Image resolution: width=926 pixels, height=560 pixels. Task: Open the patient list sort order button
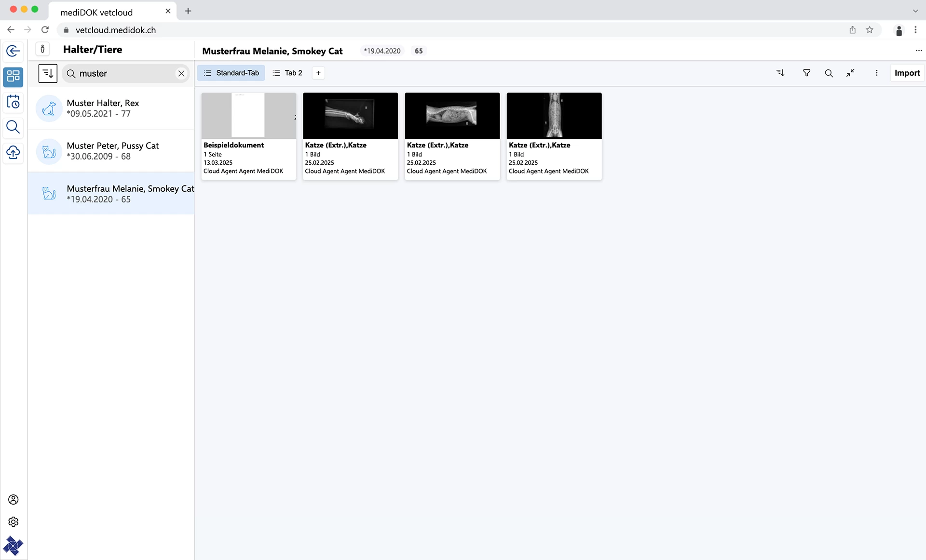(48, 73)
